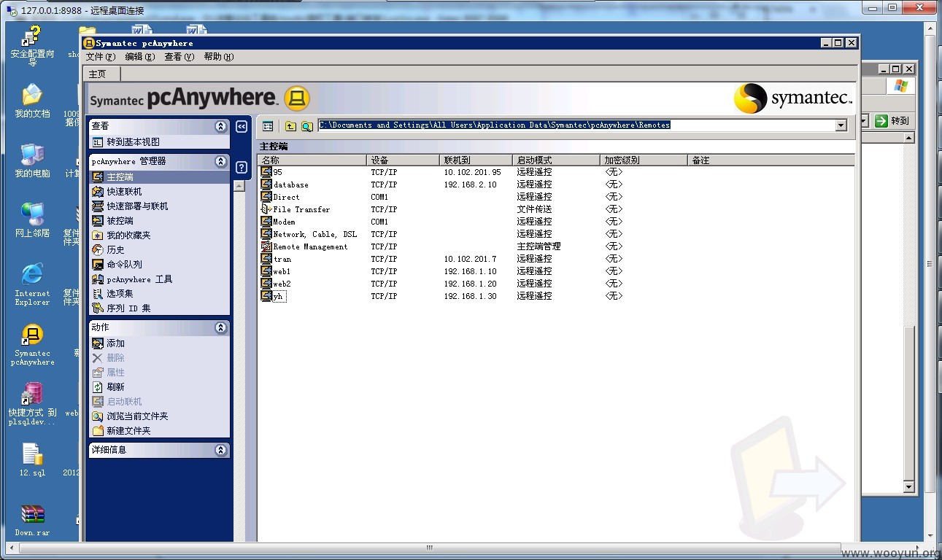Click 转到 button in background window
This screenshot has width=942, height=560.
pos(892,121)
